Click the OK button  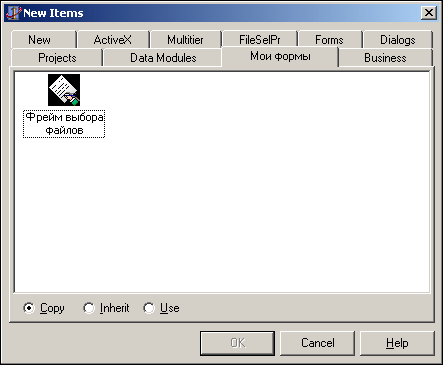pos(237,343)
